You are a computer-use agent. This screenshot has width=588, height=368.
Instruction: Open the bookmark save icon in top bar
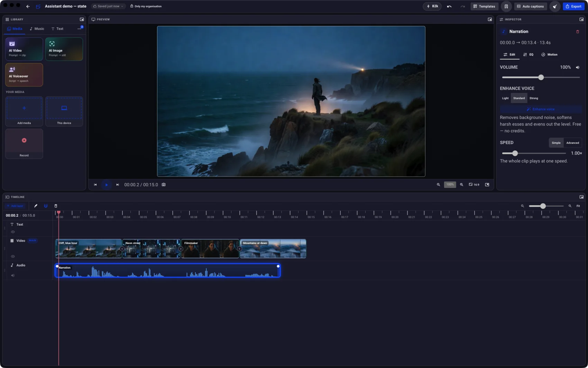pos(506,6)
